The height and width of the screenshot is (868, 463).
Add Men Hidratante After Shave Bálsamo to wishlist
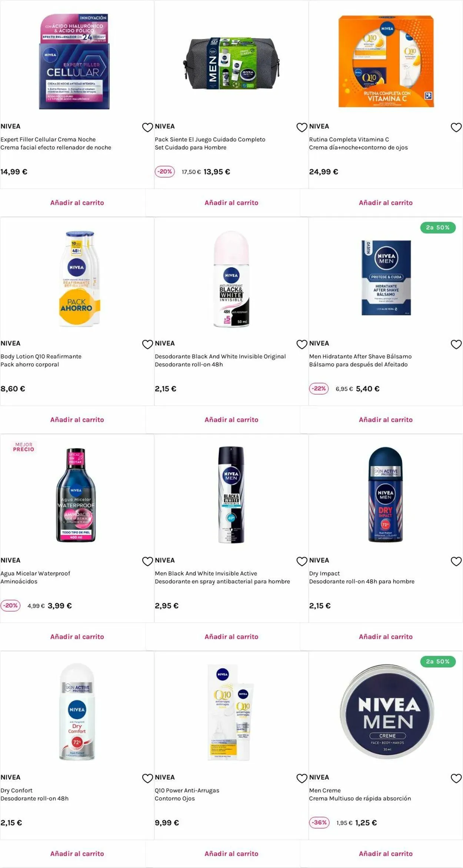456,344
